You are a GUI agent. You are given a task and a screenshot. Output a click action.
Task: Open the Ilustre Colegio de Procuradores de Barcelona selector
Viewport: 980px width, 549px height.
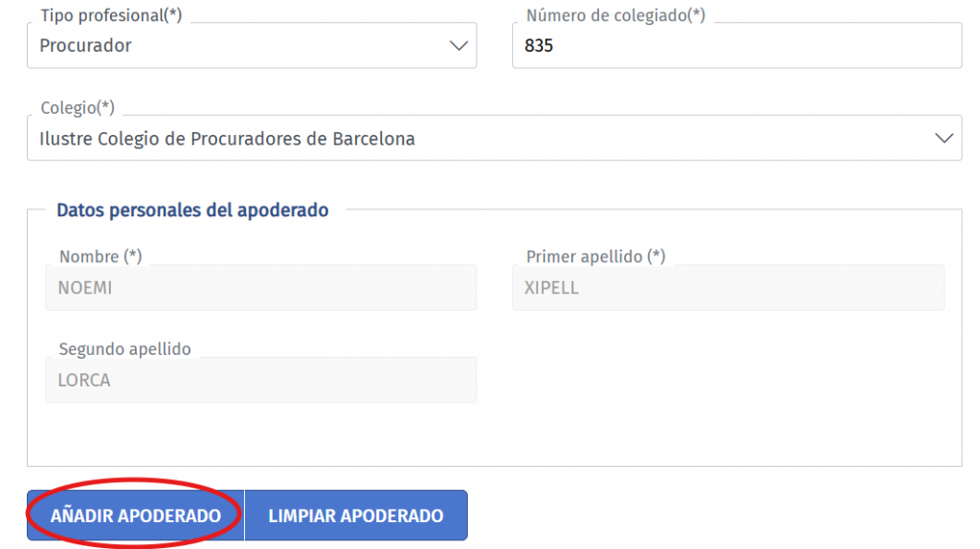(x=479, y=139)
